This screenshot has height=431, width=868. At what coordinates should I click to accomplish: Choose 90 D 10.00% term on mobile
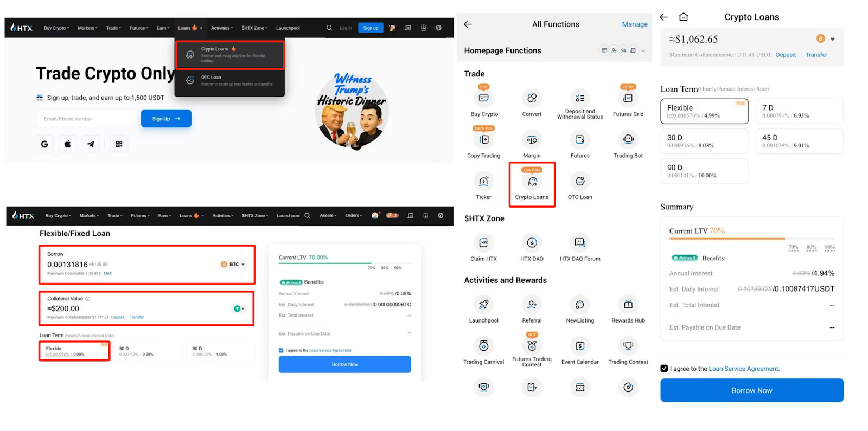704,171
